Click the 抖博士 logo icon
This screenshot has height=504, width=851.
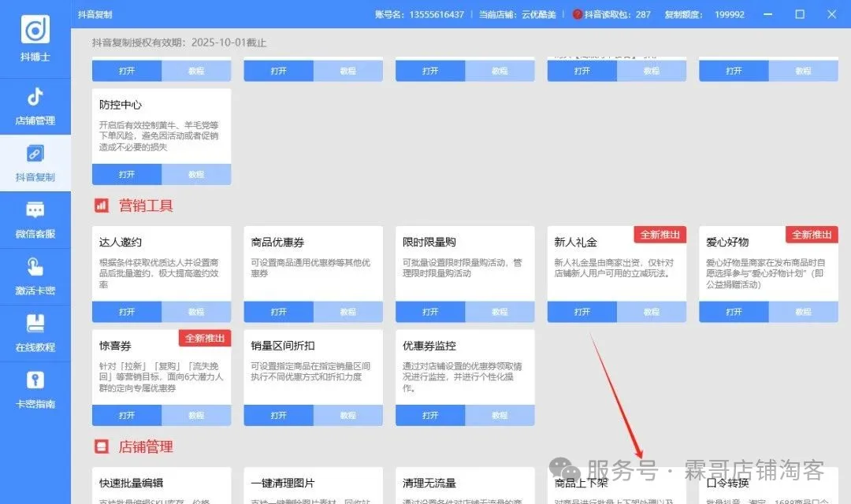[35, 30]
